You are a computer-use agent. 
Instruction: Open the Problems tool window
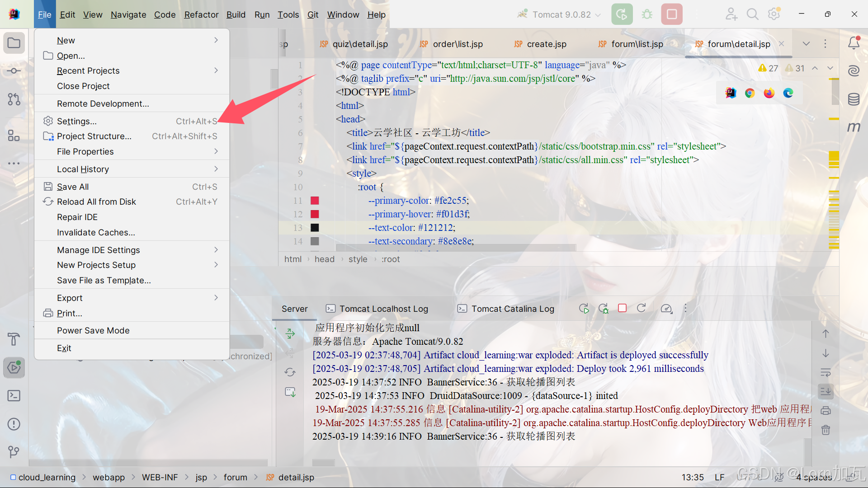tap(14, 424)
